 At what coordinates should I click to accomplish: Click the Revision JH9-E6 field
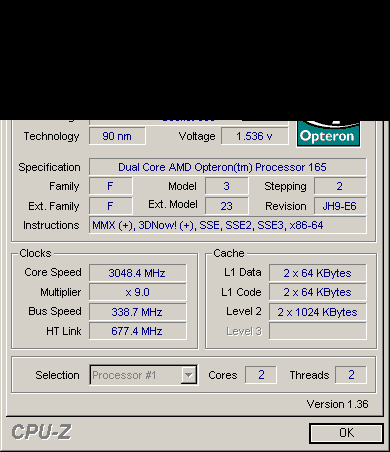[340, 206]
